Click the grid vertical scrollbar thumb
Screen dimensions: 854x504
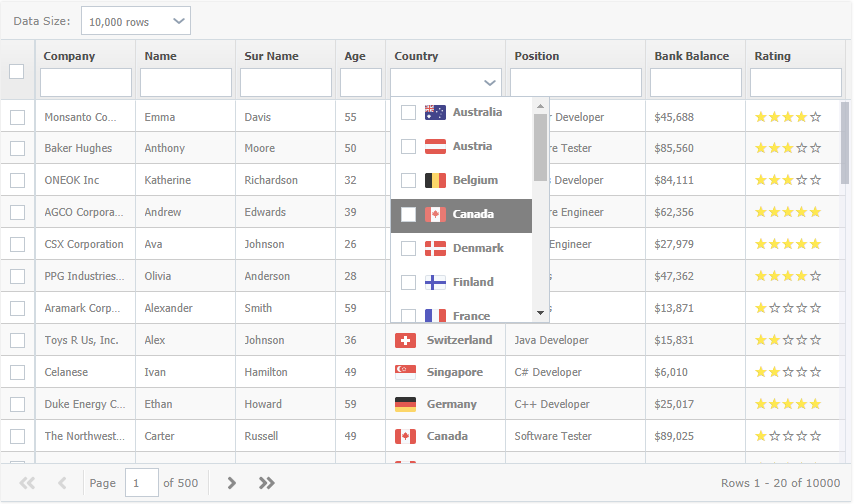coord(845,143)
